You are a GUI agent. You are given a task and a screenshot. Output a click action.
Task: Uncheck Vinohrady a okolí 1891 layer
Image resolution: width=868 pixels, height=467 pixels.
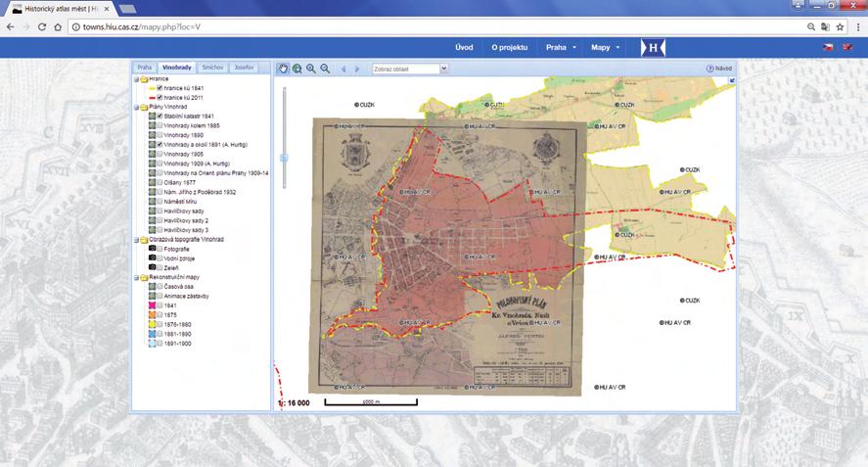160,145
